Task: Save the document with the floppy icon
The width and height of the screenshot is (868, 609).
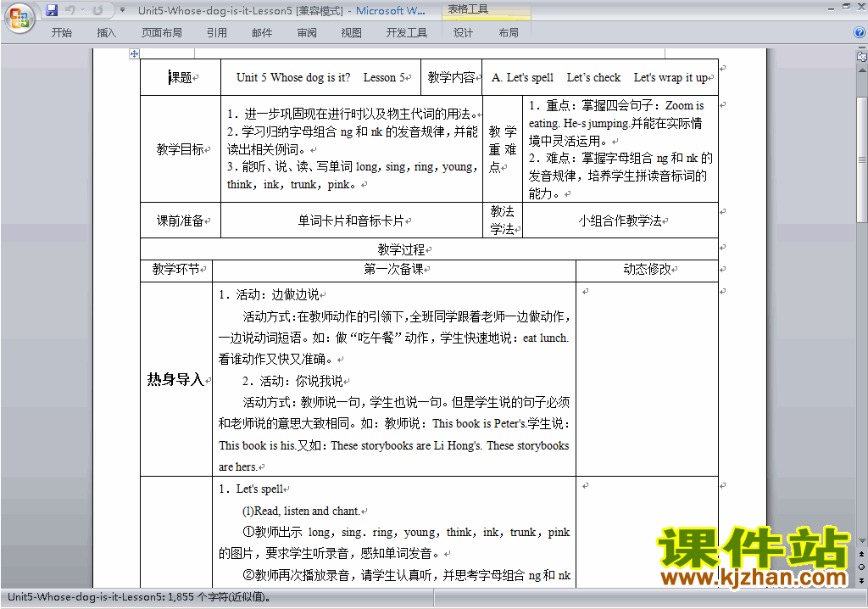Action: (x=52, y=10)
